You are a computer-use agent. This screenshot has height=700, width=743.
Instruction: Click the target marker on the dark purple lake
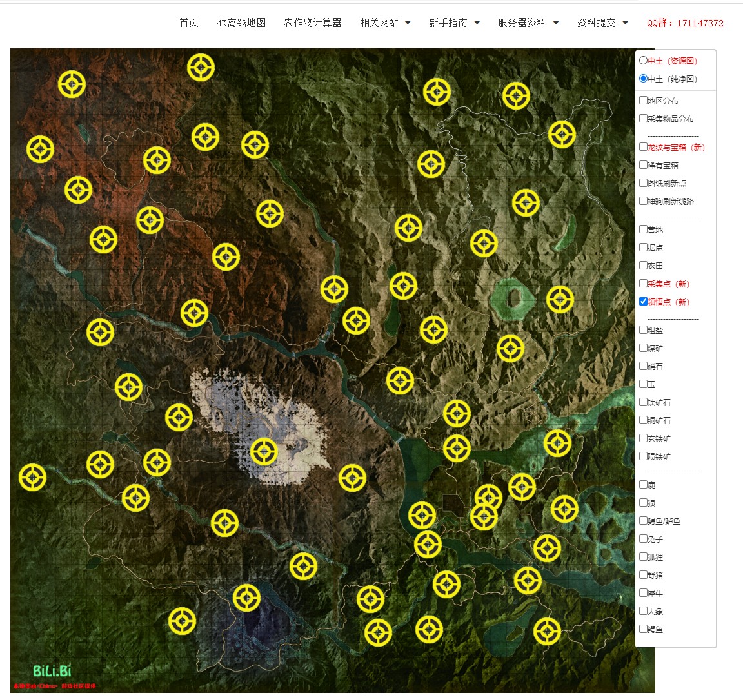click(x=246, y=598)
